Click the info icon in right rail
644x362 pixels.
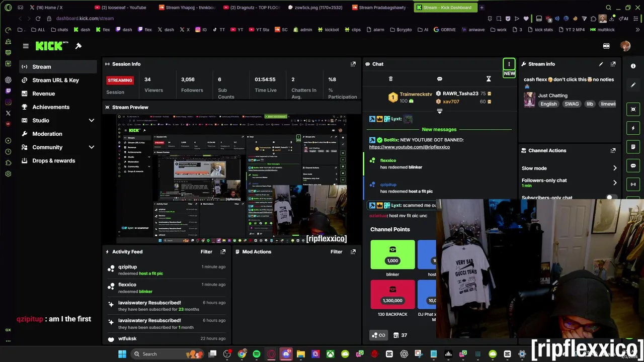633,66
